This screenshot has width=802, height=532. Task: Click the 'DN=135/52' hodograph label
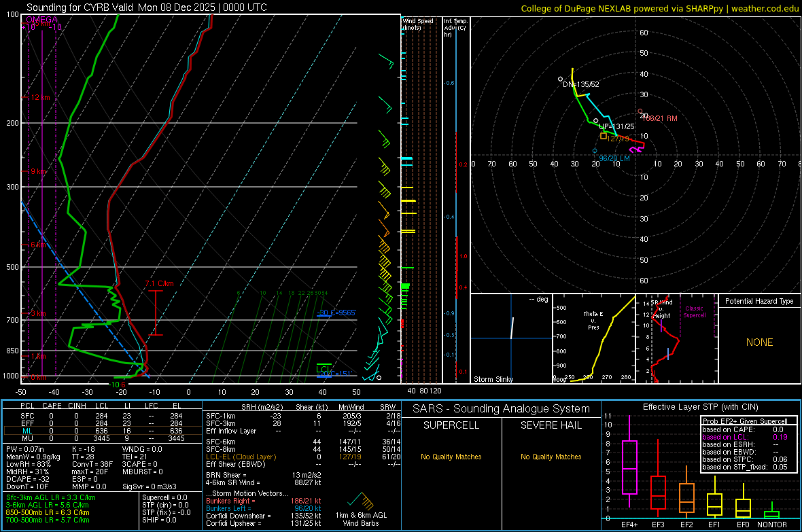pyautogui.click(x=581, y=84)
